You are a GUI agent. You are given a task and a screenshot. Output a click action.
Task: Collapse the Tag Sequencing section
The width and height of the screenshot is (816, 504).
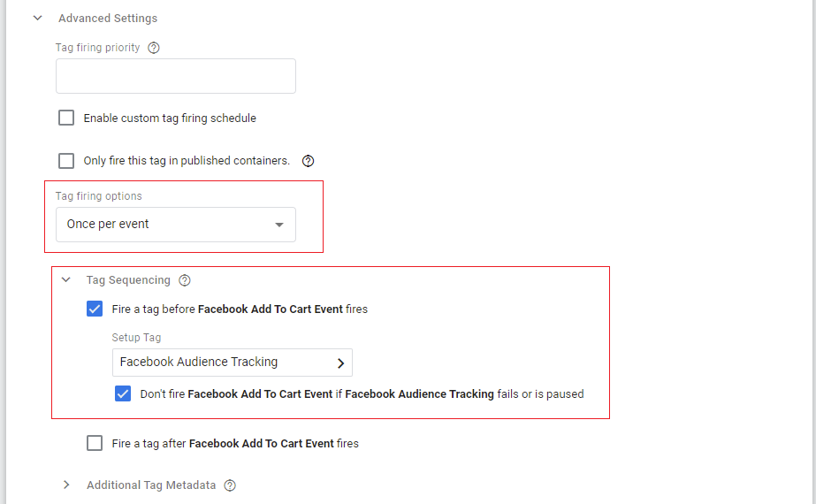(x=65, y=280)
